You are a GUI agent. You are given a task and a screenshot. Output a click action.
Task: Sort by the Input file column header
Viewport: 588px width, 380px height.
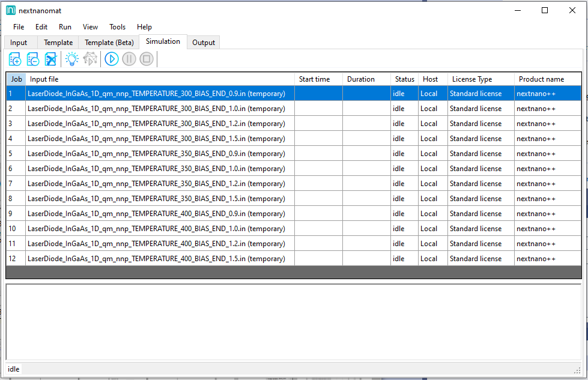click(160, 79)
